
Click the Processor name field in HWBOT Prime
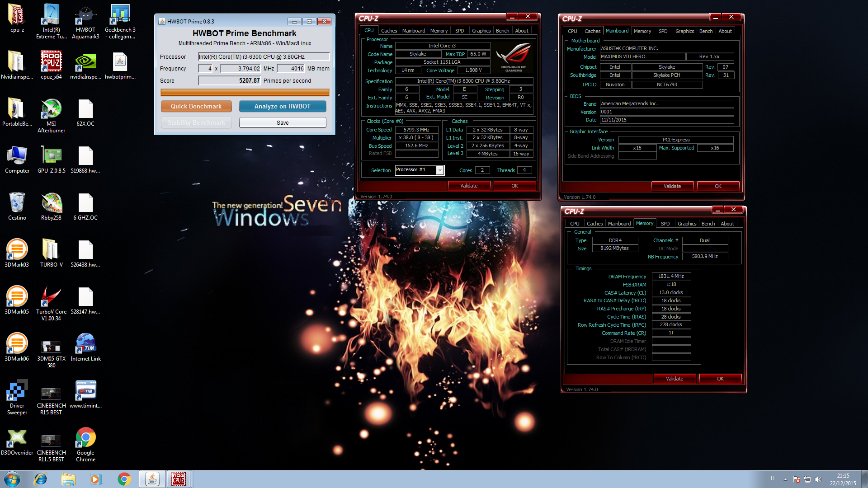tap(264, 57)
